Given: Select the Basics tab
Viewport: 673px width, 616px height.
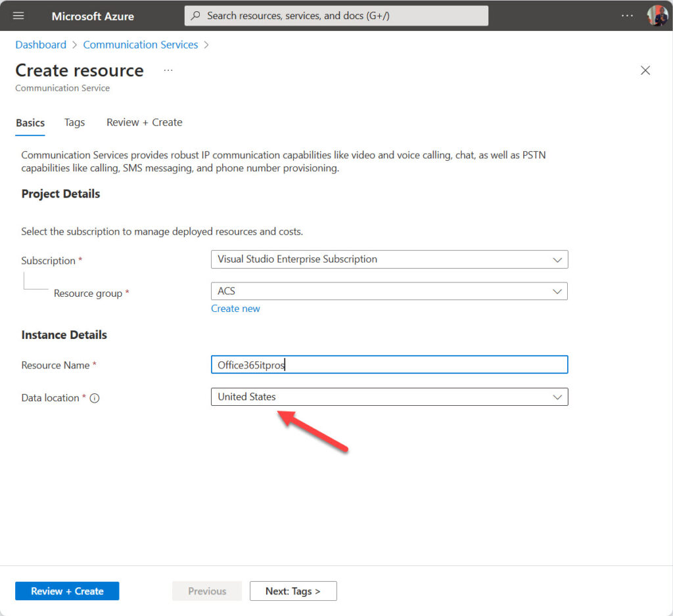Looking at the screenshot, I should [x=30, y=123].
